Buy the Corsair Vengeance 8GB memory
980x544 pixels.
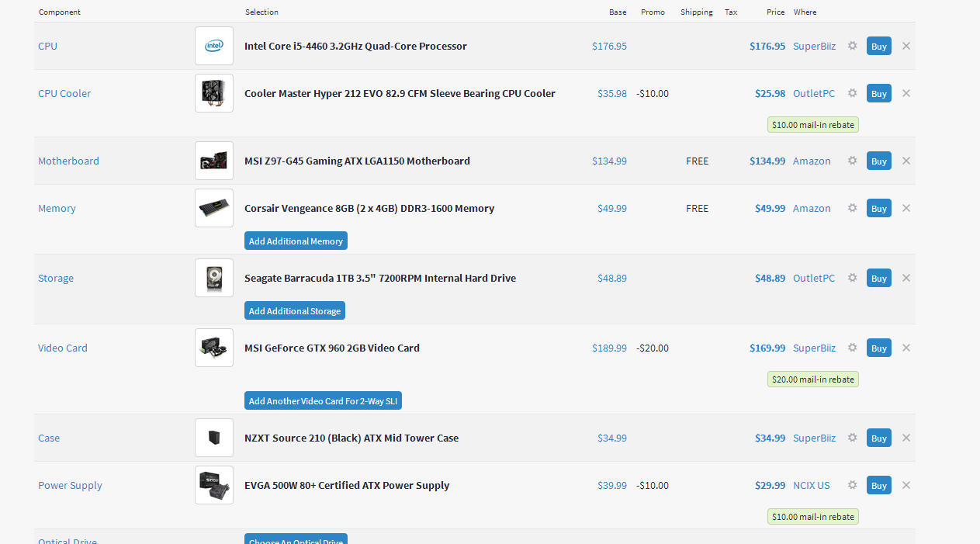[879, 208]
